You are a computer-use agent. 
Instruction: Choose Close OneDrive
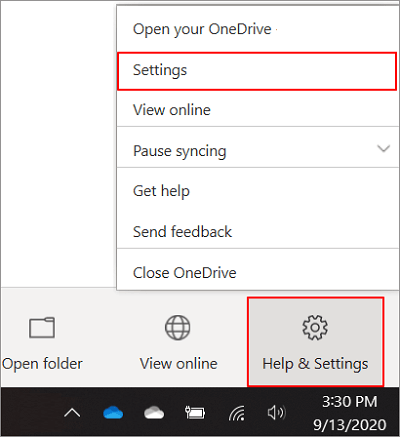coord(258,272)
